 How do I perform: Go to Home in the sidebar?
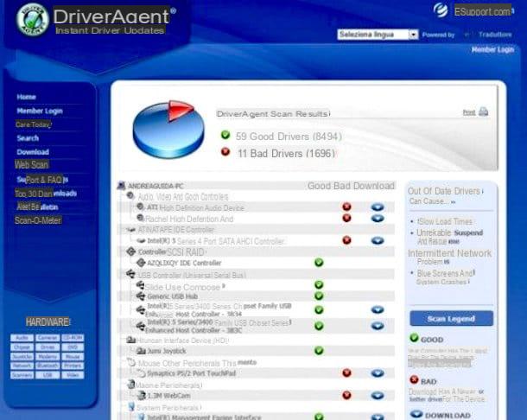coord(26,97)
